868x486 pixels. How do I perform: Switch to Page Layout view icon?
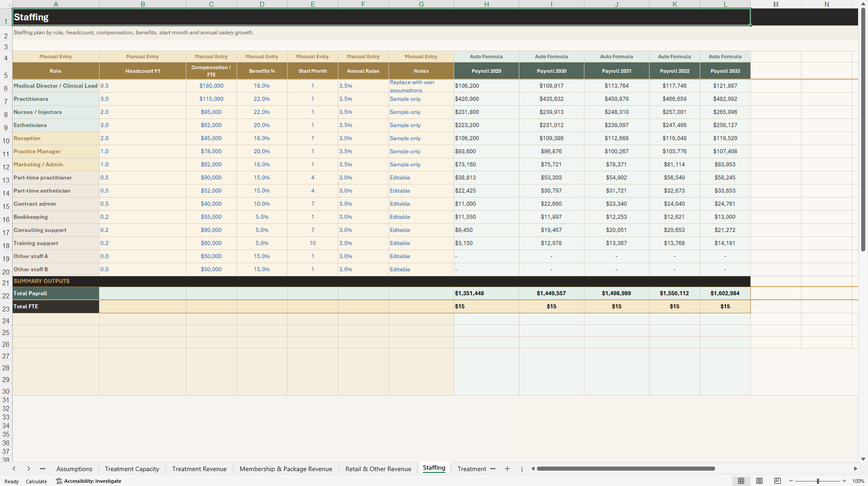pyautogui.click(x=759, y=481)
